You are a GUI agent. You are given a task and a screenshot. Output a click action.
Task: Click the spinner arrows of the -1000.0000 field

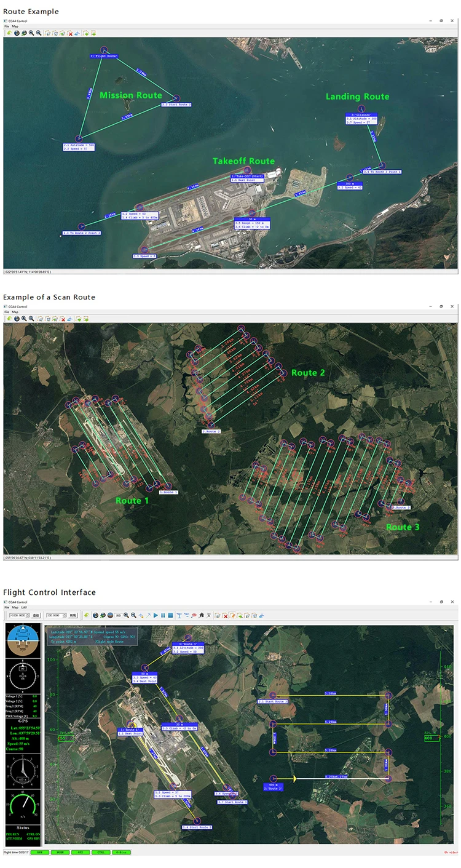29,615
